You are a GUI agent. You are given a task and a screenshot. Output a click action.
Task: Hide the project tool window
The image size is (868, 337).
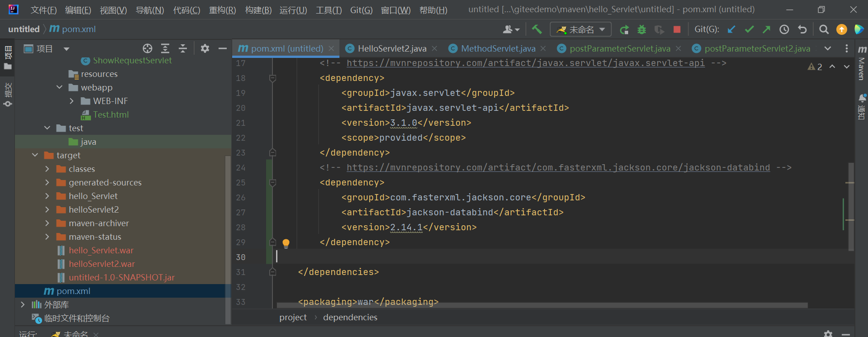click(x=222, y=48)
